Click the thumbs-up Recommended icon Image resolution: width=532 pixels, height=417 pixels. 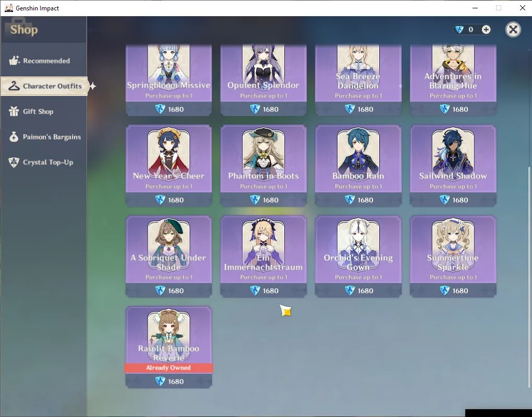pos(14,60)
